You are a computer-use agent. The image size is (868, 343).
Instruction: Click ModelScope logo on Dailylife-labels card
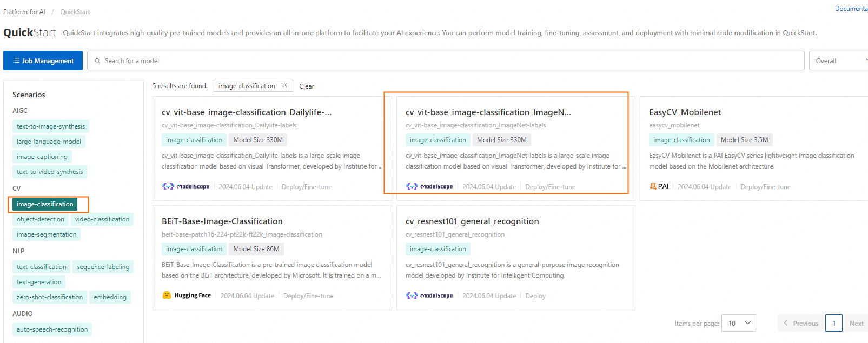pos(185,187)
